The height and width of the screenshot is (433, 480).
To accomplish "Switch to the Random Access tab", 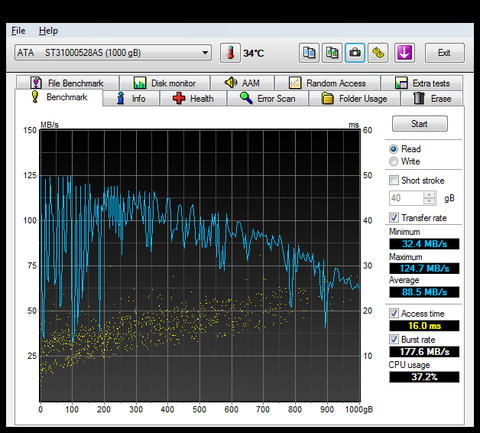I will [327, 83].
